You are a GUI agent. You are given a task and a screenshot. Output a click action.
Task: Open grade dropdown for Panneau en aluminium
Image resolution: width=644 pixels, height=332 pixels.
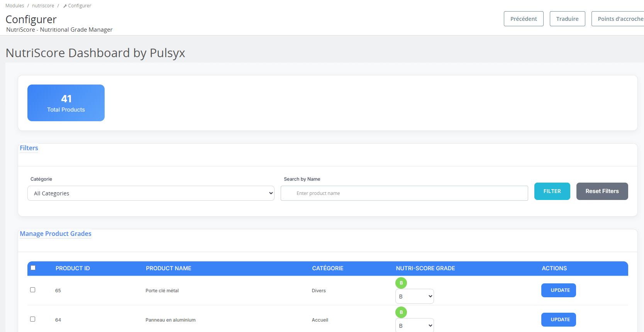point(415,325)
